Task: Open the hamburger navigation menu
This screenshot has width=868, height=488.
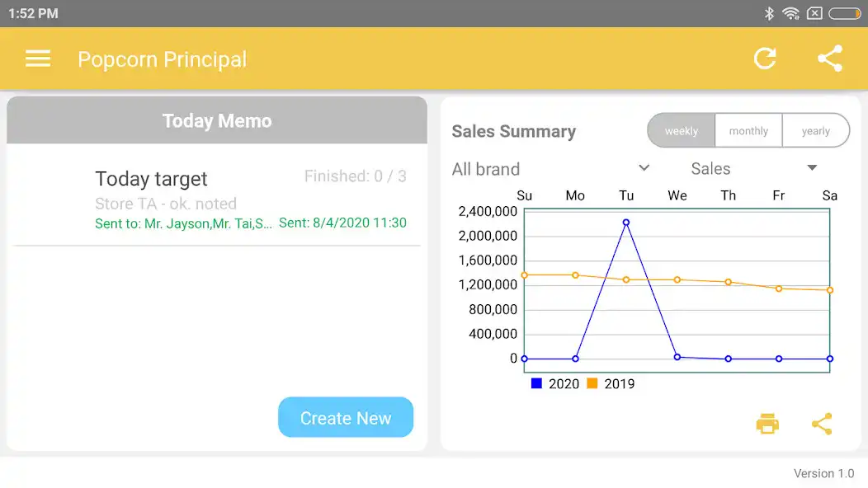Action: pyautogui.click(x=38, y=59)
